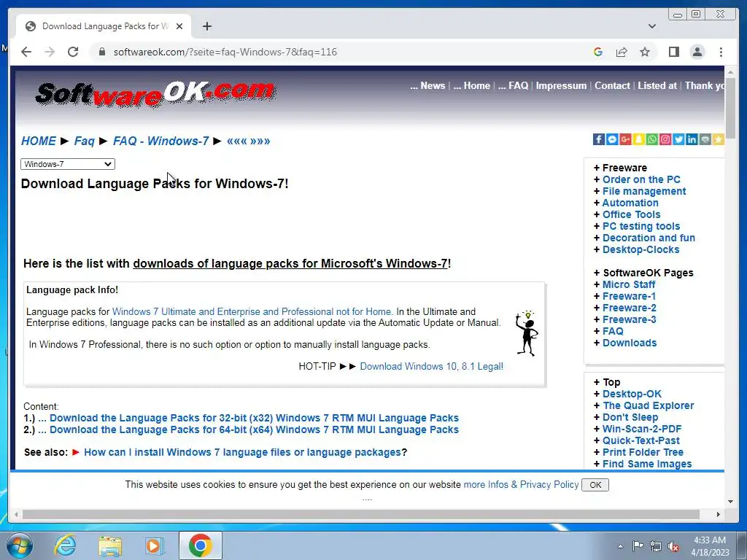This screenshot has height=560, width=747.
Task: Open The Quad Explorer link
Action: tap(649, 405)
